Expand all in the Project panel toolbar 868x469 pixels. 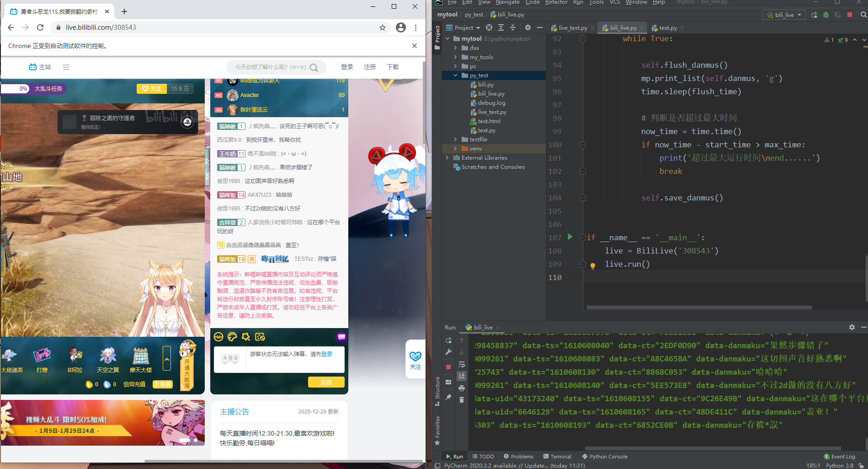pos(501,27)
